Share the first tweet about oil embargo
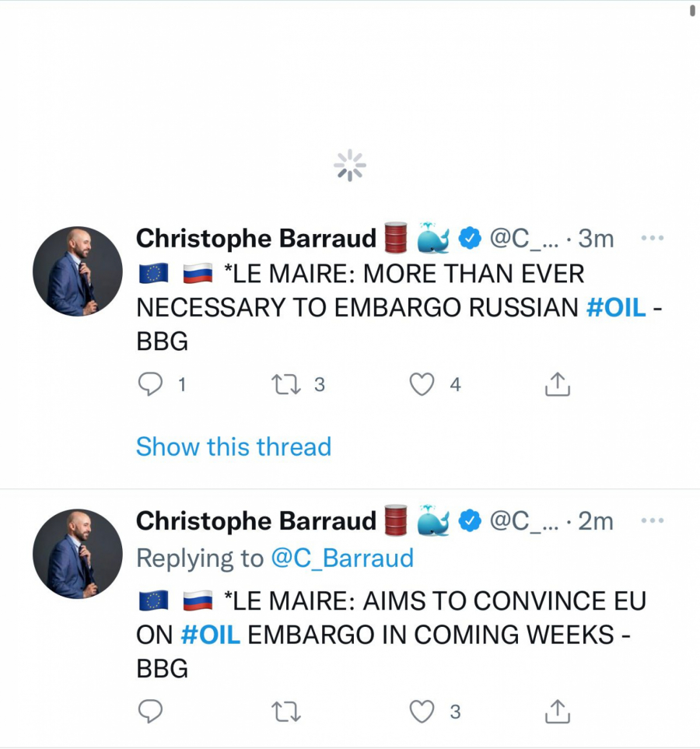Viewport: 700px width, 749px height. tap(557, 384)
